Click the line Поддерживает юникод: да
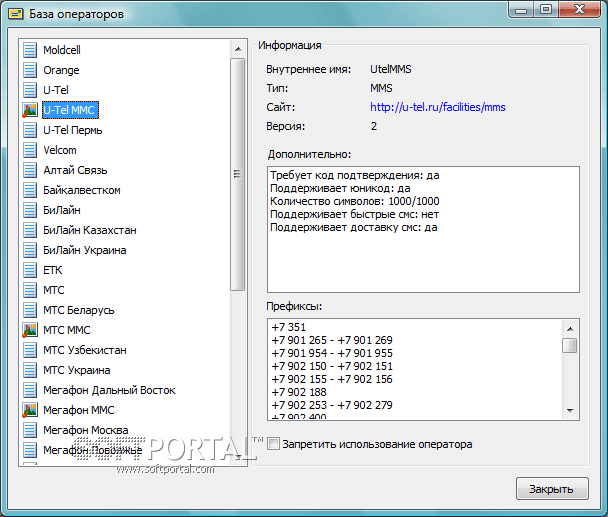This screenshot has height=517, width=608. (x=340, y=188)
